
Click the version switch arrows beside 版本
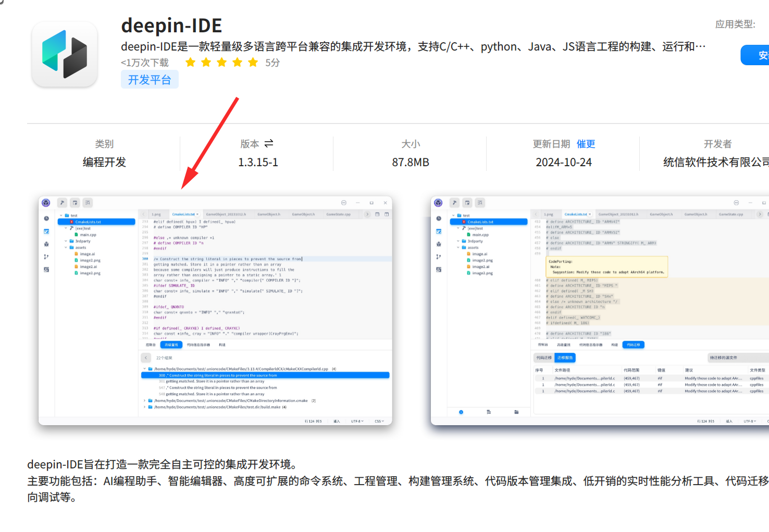[269, 143]
